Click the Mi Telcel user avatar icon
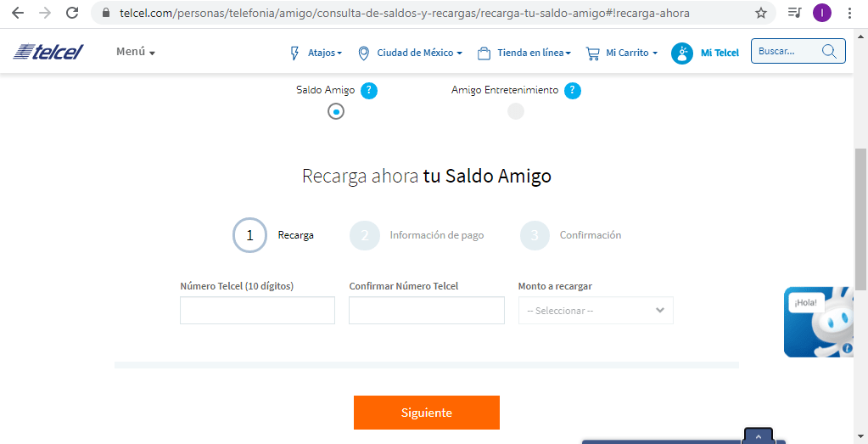 pos(682,53)
